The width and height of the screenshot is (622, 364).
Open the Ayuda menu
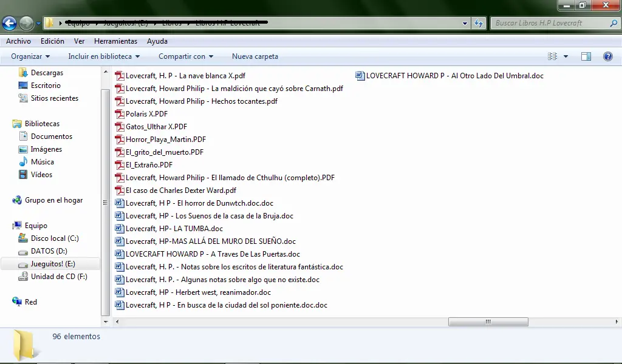click(157, 41)
